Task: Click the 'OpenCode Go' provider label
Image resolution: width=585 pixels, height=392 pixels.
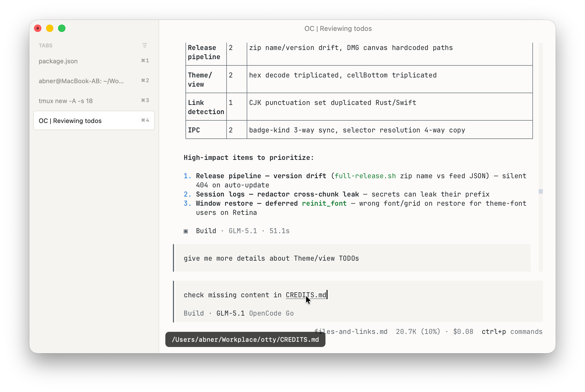Action: tap(272, 313)
